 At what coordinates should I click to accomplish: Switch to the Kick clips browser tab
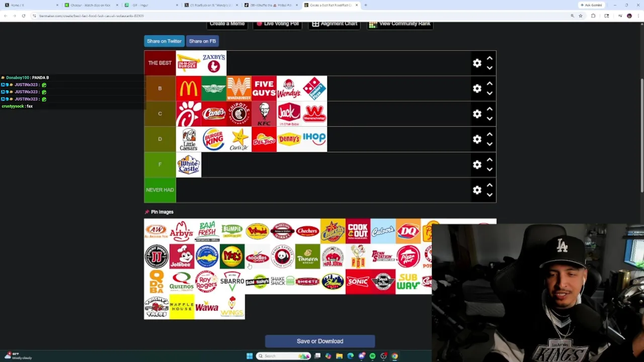click(92, 5)
